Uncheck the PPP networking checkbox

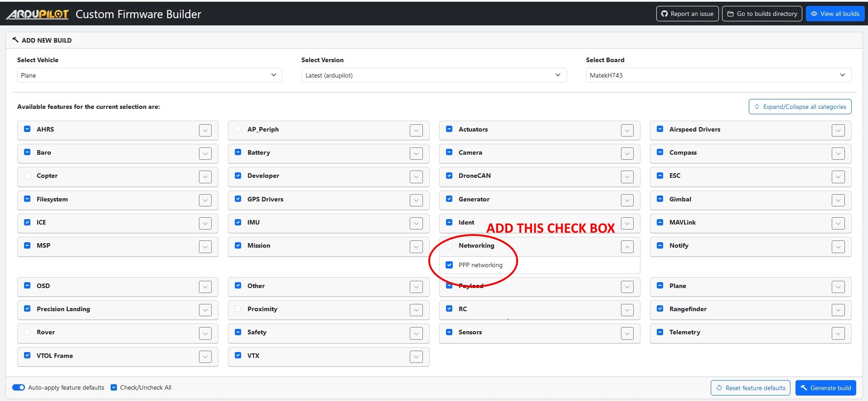point(449,265)
